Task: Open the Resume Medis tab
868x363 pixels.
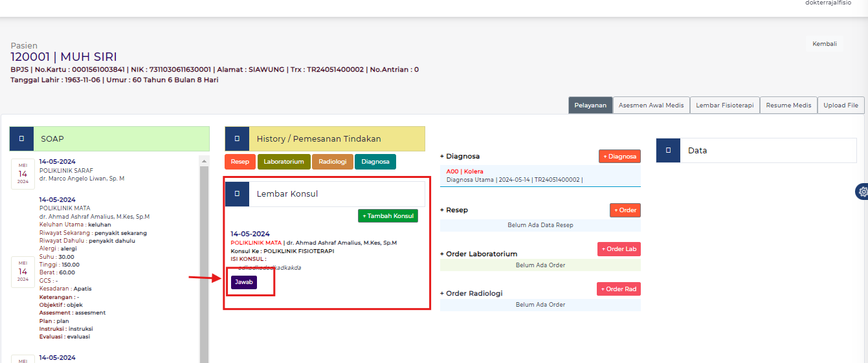Action: pyautogui.click(x=788, y=105)
